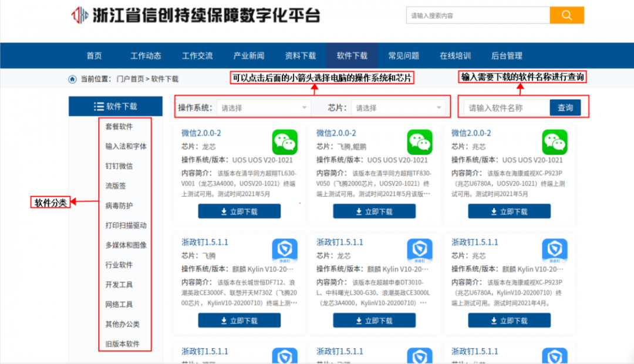634x364 pixels.
Task: Open 工作交流 navigation item
Action: (x=197, y=56)
